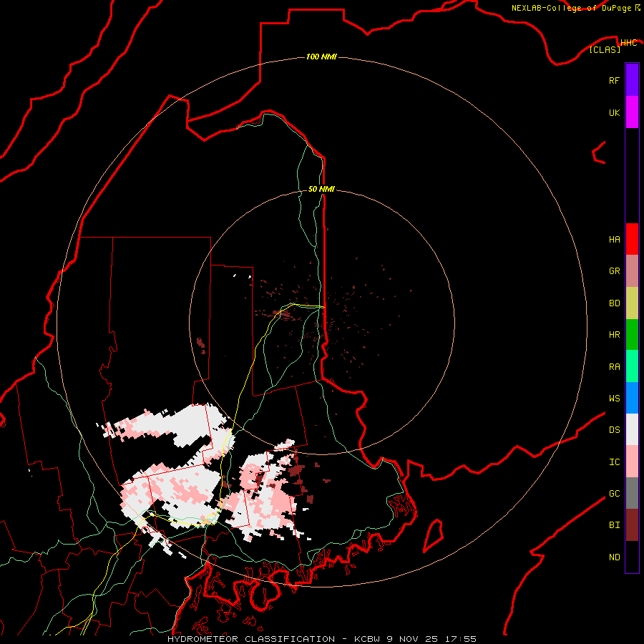
Task: Select the IC pink legend swatch
Action: (x=632, y=462)
